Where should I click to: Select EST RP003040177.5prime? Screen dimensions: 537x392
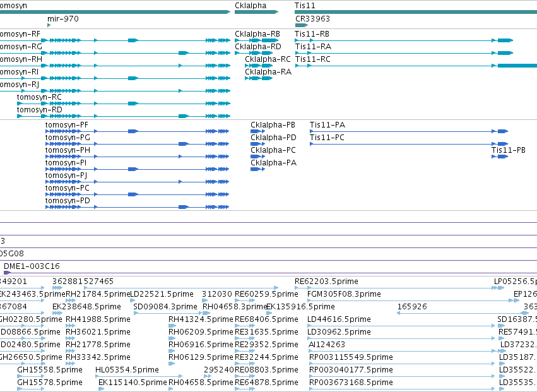tap(351, 370)
